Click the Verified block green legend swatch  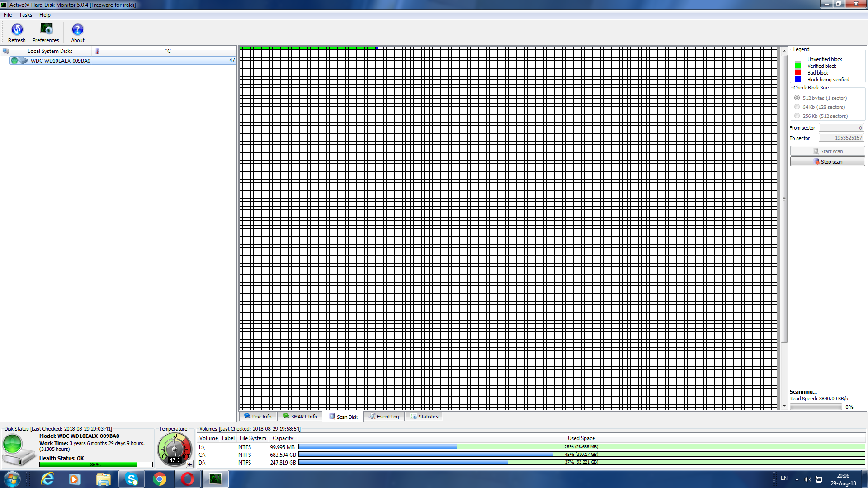[x=798, y=66]
